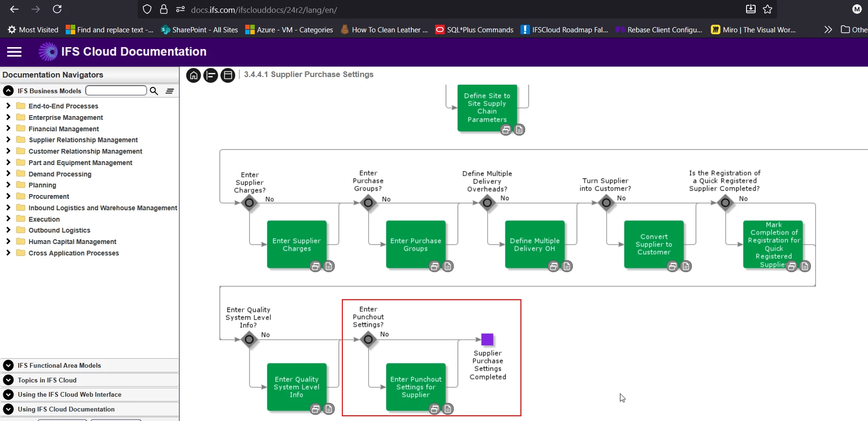Click the Convert Supplier to Customer box
The width and height of the screenshot is (868, 421).
pos(654,245)
